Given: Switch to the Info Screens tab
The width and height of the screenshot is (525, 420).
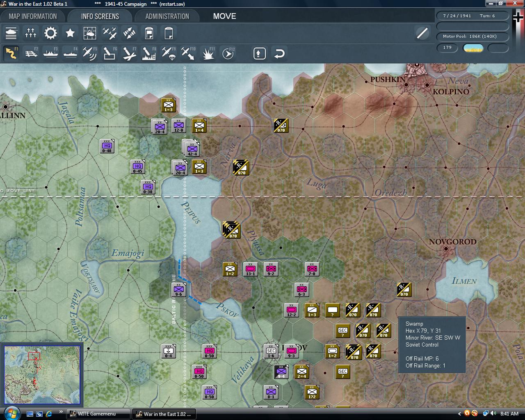Looking at the screenshot, I should [x=100, y=16].
